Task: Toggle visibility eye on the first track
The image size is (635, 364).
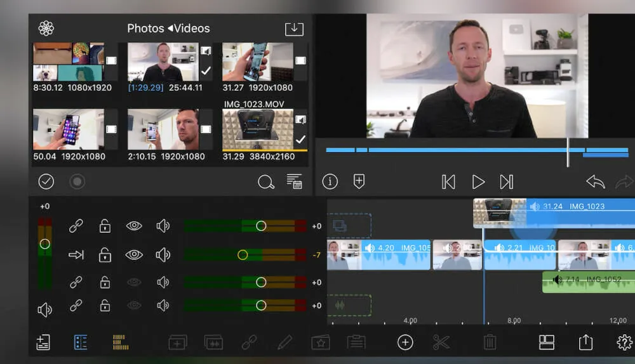Action: tap(134, 226)
